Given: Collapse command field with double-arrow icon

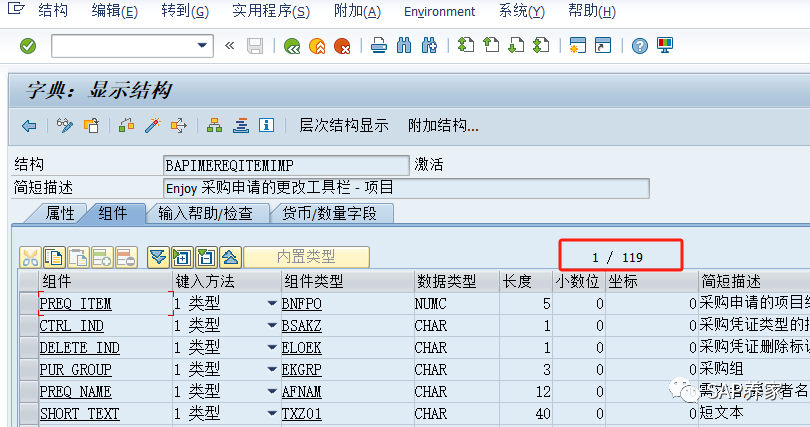Looking at the screenshot, I should tap(230, 46).
